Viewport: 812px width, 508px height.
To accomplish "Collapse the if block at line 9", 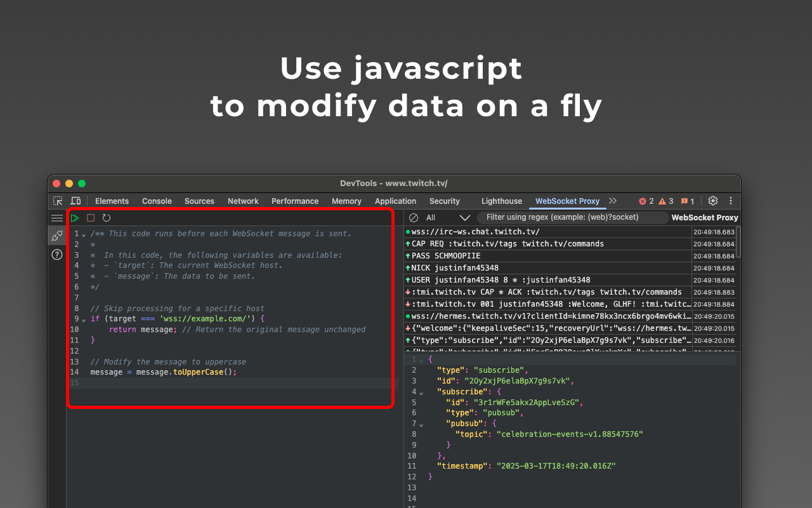I will (x=84, y=319).
